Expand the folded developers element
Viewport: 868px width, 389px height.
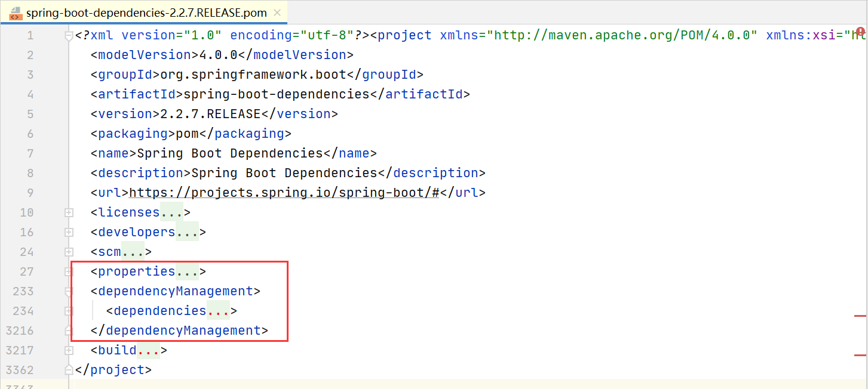coord(69,232)
